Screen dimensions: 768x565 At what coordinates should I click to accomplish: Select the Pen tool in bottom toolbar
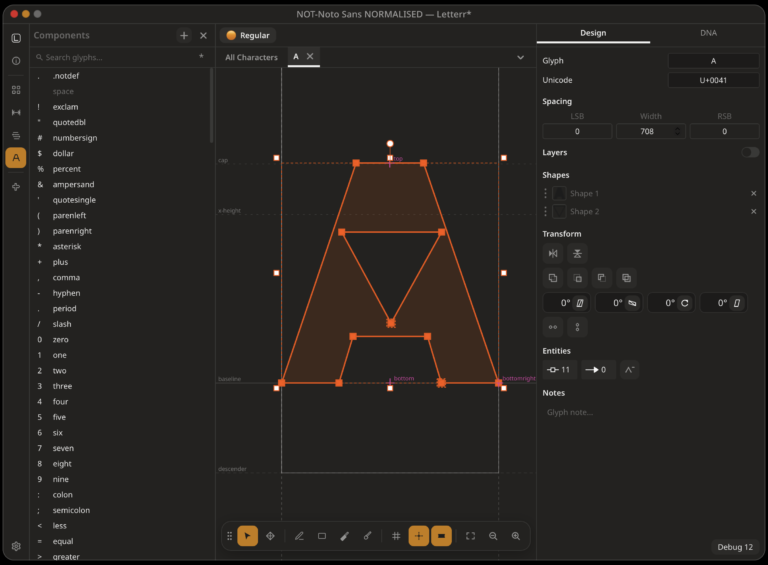299,536
